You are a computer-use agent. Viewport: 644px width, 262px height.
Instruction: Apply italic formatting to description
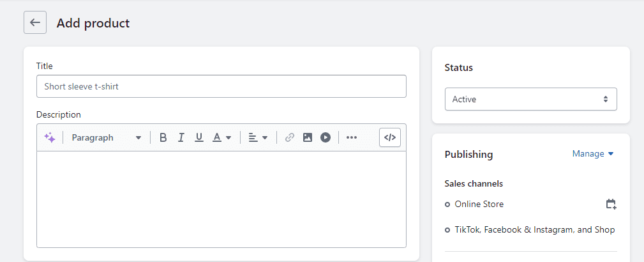tap(181, 137)
